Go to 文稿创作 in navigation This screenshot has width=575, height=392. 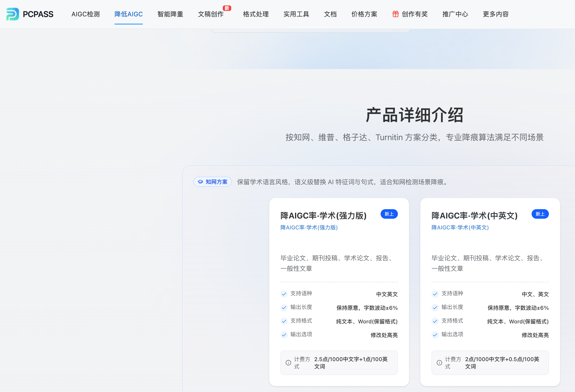[x=211, y=14]
